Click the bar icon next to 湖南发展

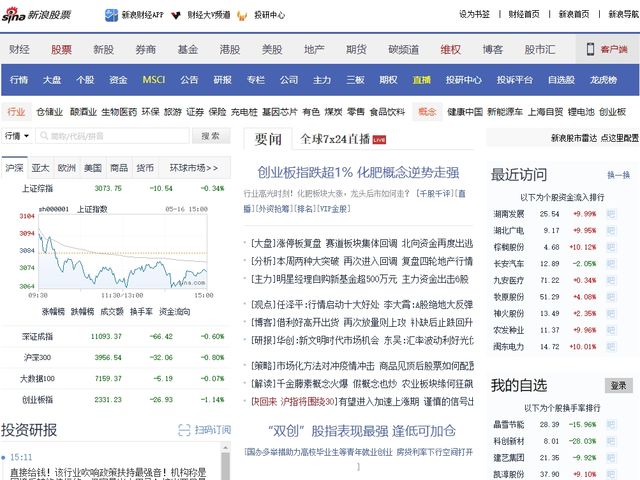pos(611,214)
